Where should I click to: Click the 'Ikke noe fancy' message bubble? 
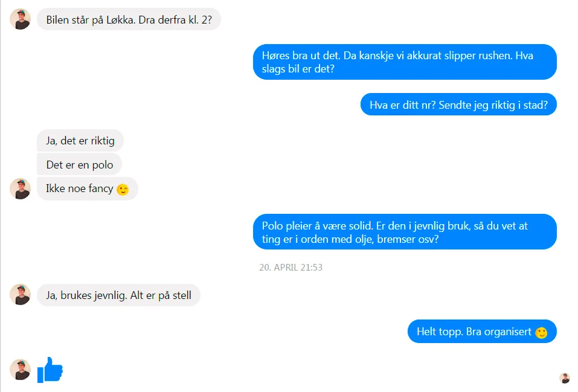[x=88, y=189]
